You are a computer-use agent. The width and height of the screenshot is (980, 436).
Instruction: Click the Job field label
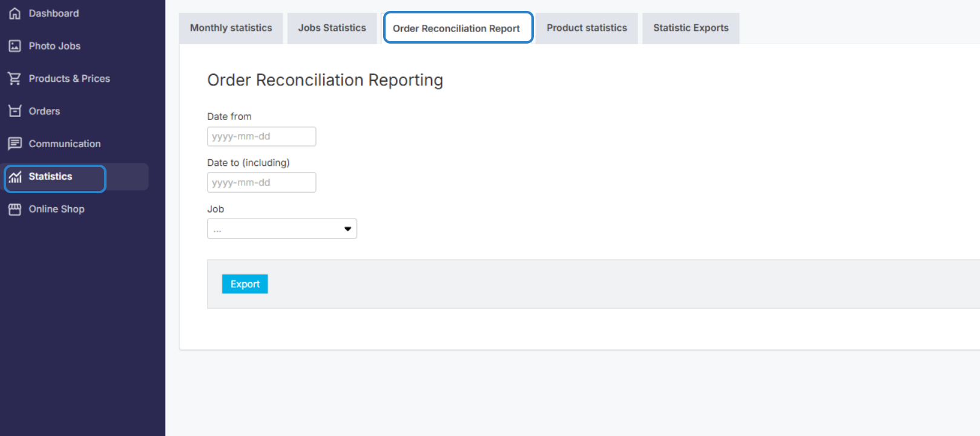click(x=215, y=209)
